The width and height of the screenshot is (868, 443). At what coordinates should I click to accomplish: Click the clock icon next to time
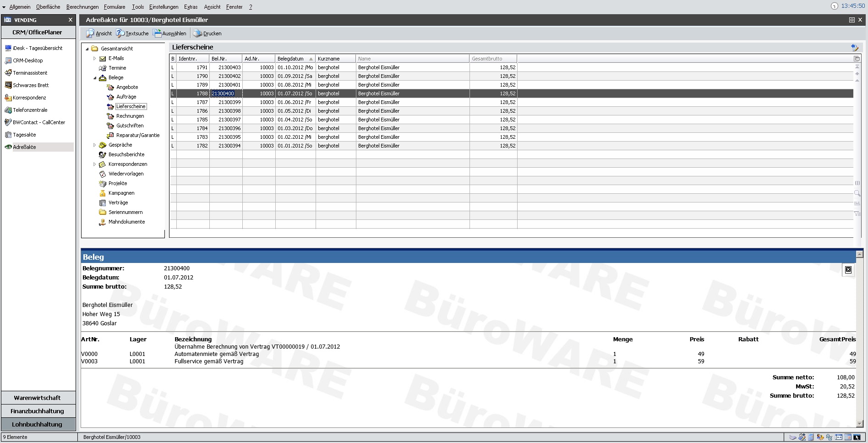[x=834, y=6]
